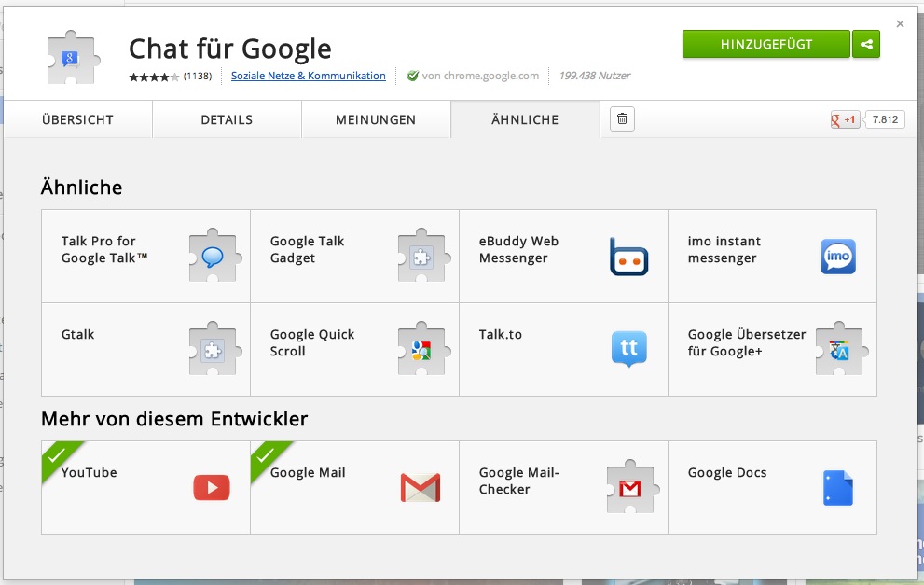Click the eBuddy Web Messenger icon
This screenshot has height=585, width=924.
click(x=628, y=258)
